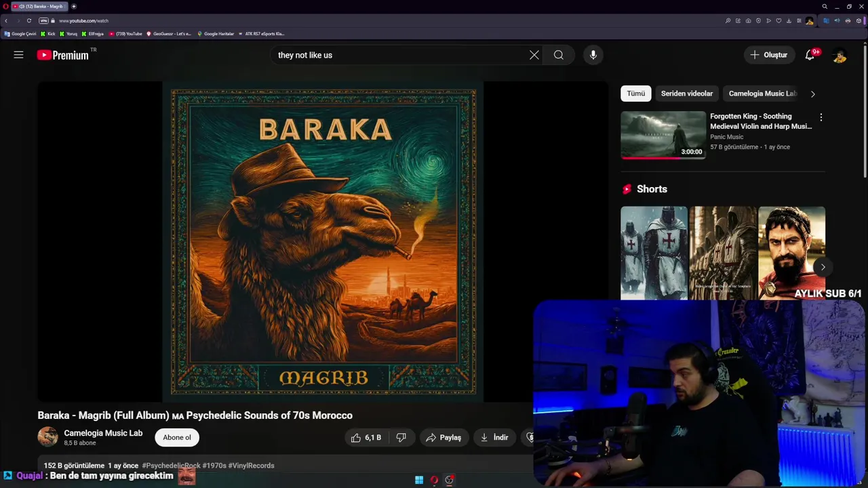Open the Opera tab search magnifier in the title bar
Image resolution: width=868 pixels, height=488 pixels.
pos(825,6)
